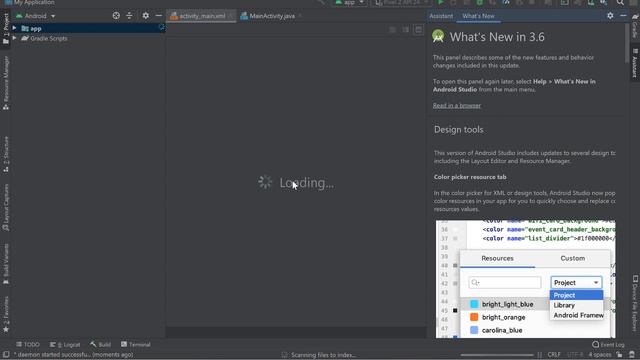Open the Assistant panel settings gear
640x360 pixels.
coord(610,16)
